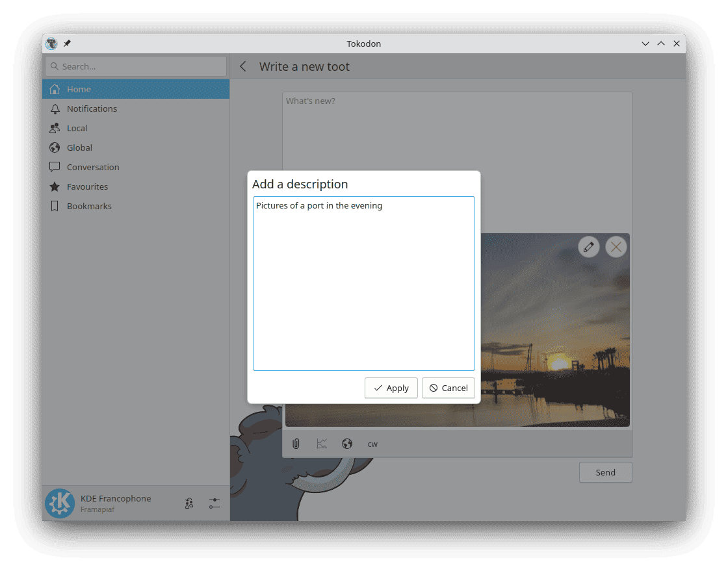Toggle content warning (cw)
Viewport: 728px width, 571px height.
click(x=372, y=444)
